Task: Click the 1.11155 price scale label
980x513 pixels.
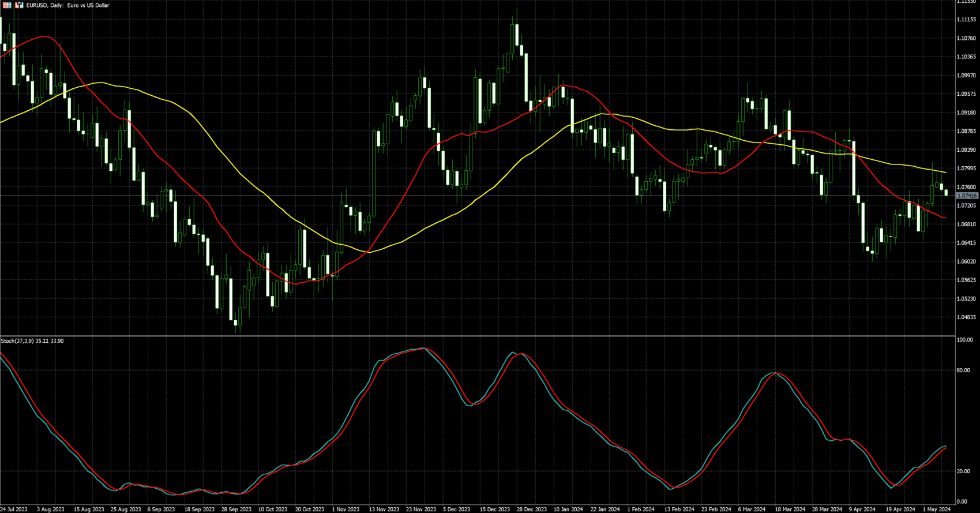Action: pos(966,20)
